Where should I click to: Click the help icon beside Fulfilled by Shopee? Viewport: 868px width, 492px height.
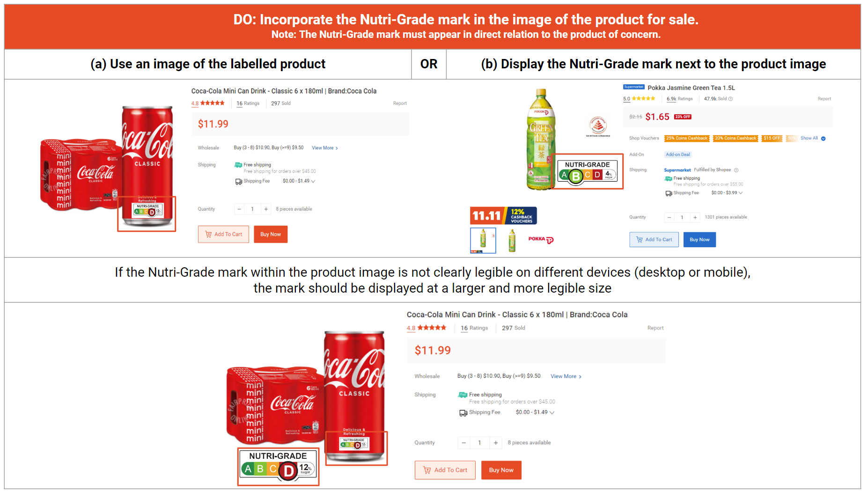click(x=736, y=170)
